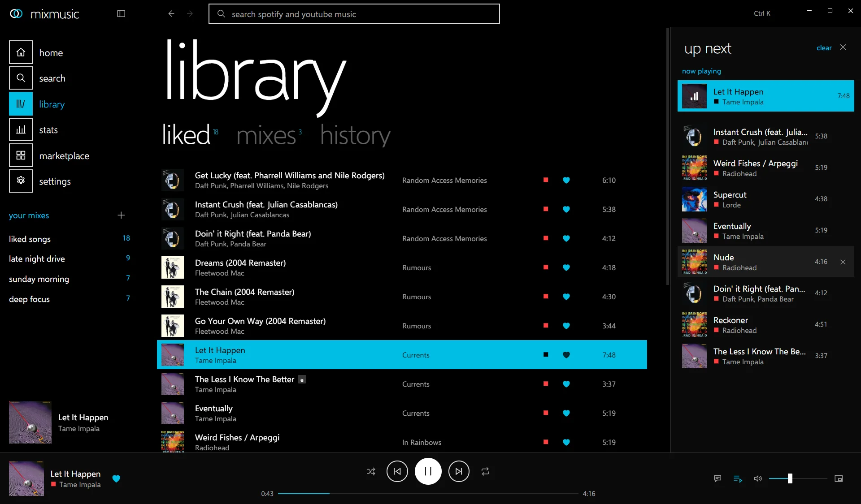Image resolution: width=861 pixels, height=504 pixels.
Task: Switch to the history tab
Action: tap(355, 135)
